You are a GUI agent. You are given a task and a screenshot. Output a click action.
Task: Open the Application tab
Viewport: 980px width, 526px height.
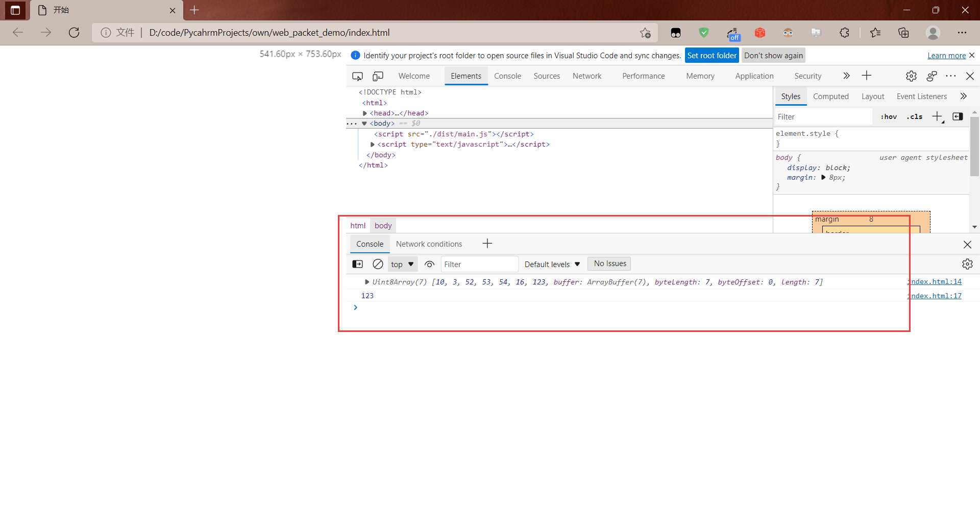tap(754, 76)
